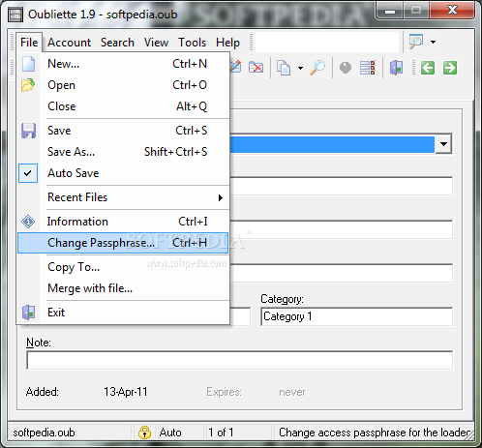Click the Category input field
482x448 pixels.
356,316
